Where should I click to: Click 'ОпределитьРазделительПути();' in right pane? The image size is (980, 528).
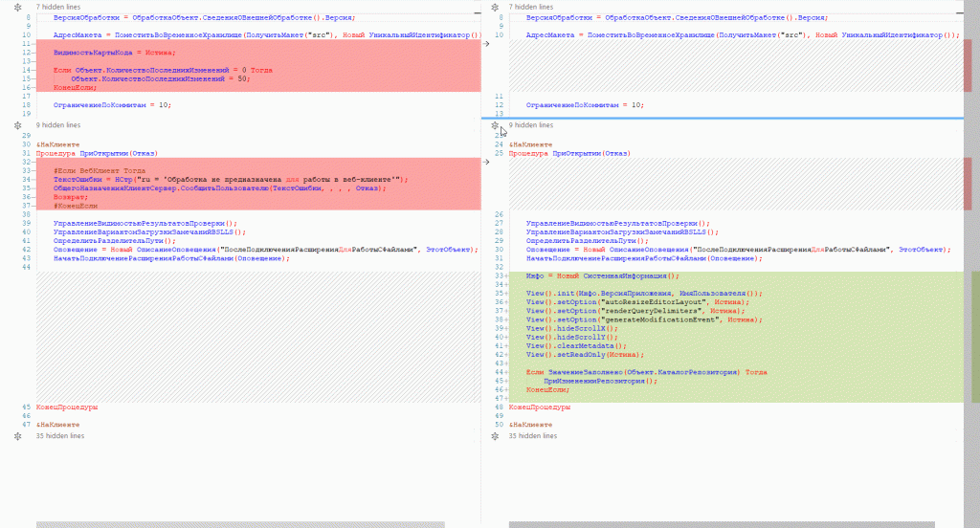(587, 241)
